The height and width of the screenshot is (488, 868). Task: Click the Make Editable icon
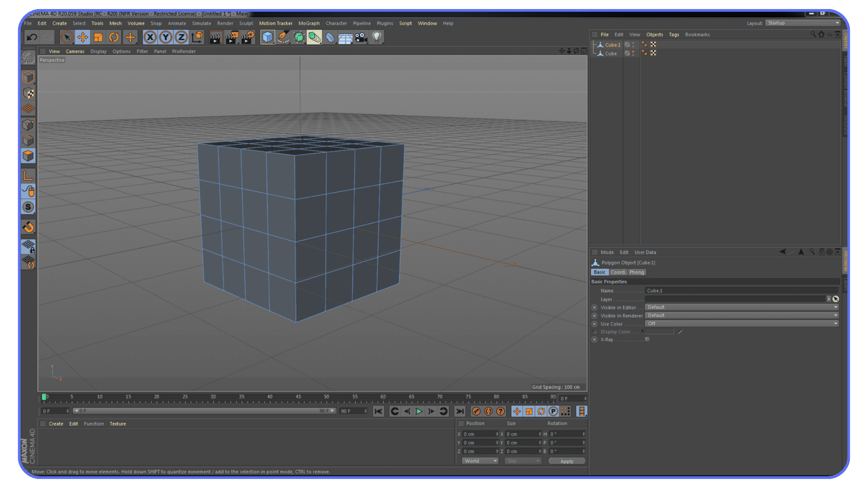click(28, 57)
